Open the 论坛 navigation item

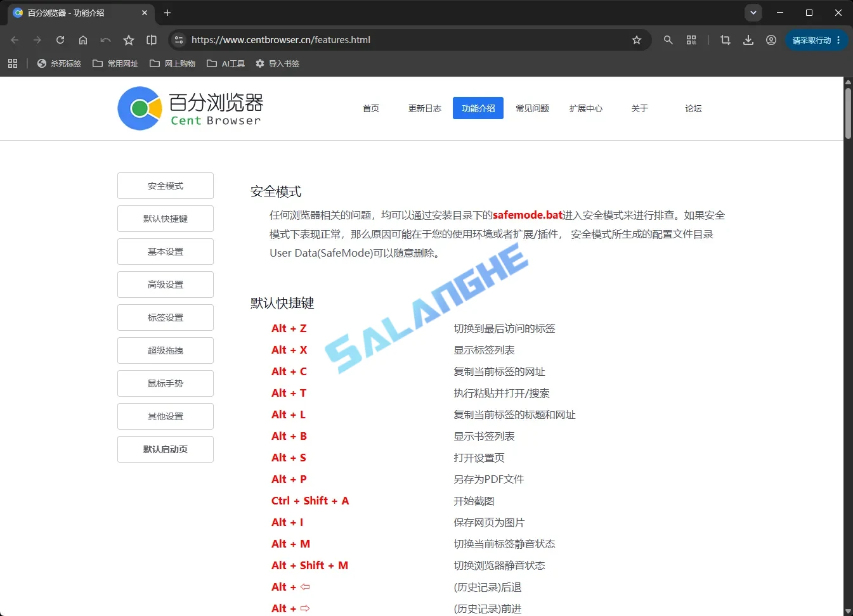pyautogui.click(x=693, y=108)
